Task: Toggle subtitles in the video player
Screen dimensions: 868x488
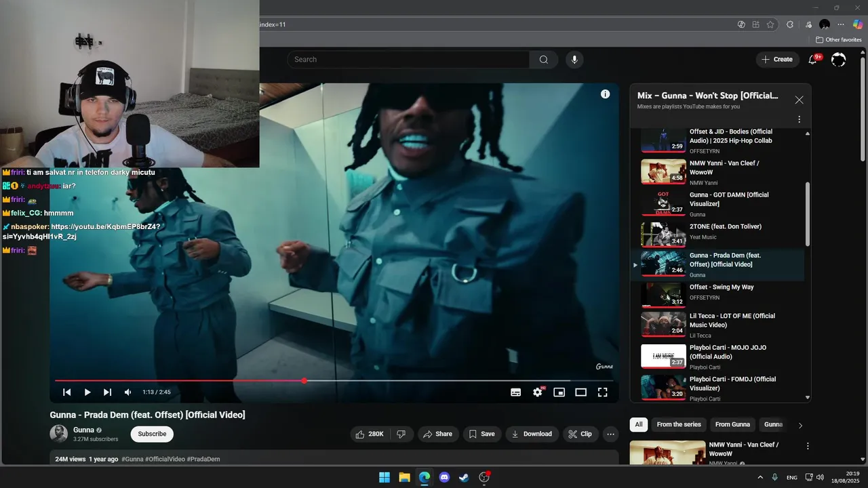Action: pyautogui.click(x=515, y=392)
